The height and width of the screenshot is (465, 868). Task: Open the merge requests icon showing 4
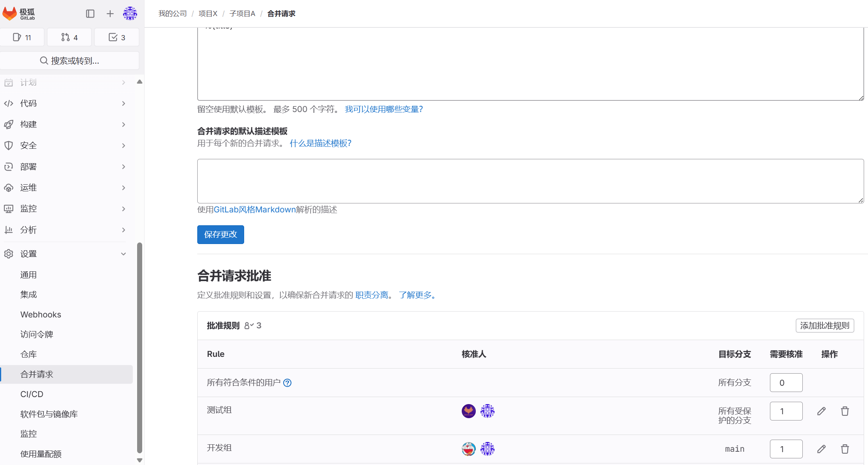(x=69, y=37)
